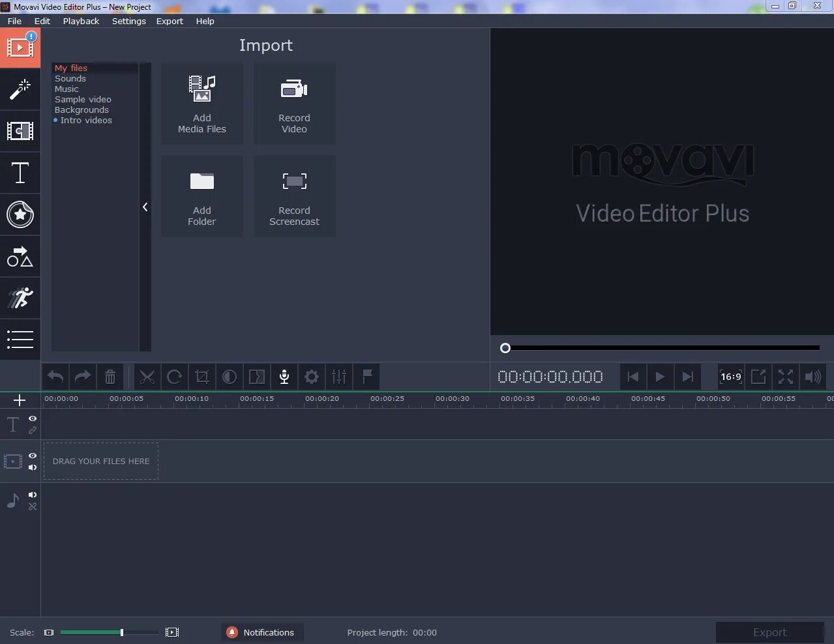Click the Add Track plus icon
Screen dimensions: 834x644
pos(20,400)
